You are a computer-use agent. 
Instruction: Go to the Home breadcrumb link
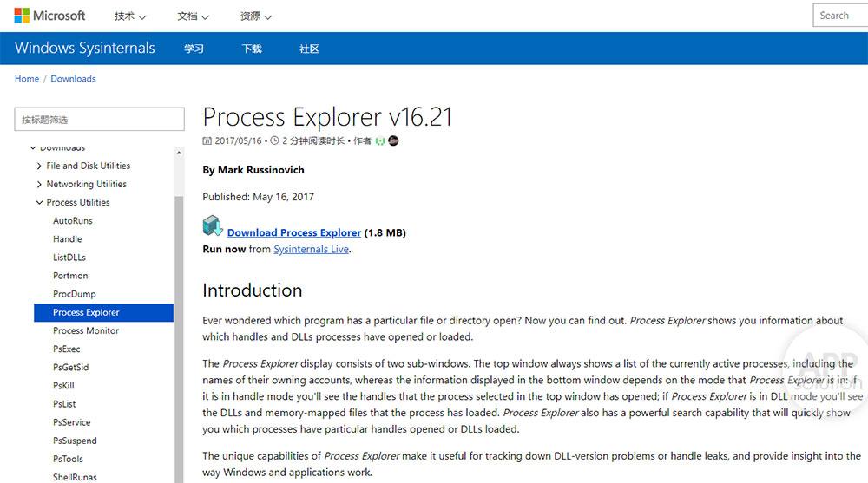(27, 79)
